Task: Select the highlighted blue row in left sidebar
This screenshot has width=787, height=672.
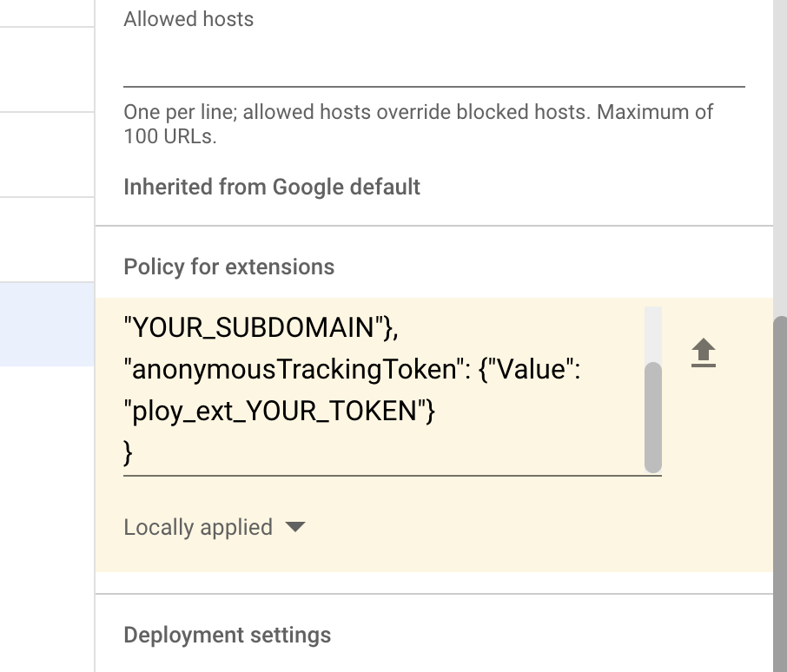Action: [x=47, y=323]
